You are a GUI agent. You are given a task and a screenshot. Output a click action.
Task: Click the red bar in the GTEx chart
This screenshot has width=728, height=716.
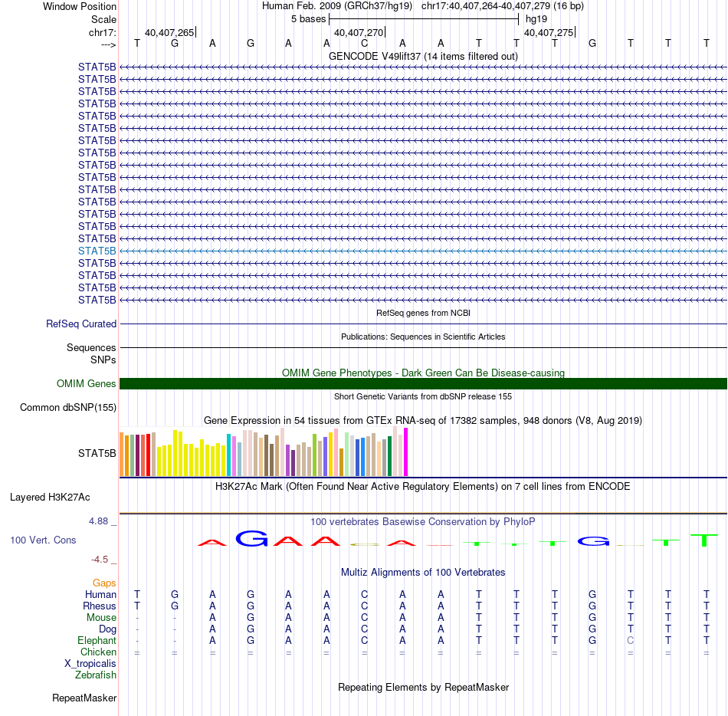148,455
